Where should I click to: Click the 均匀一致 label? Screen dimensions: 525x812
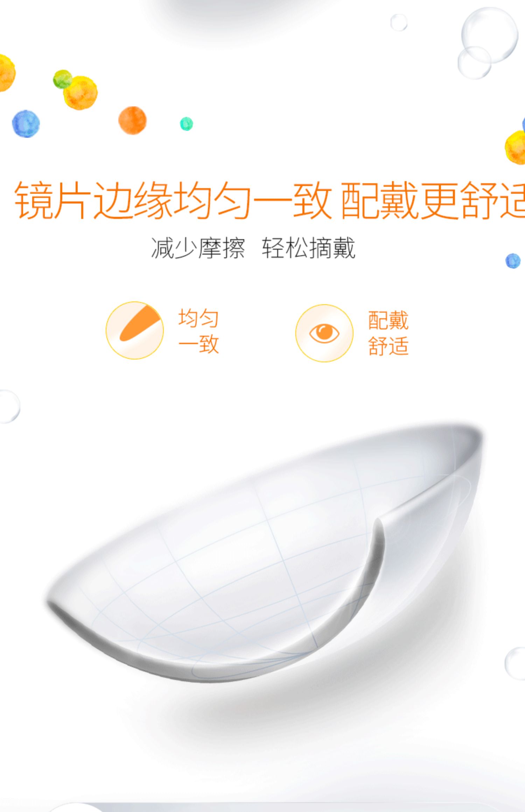coord(198,331)
